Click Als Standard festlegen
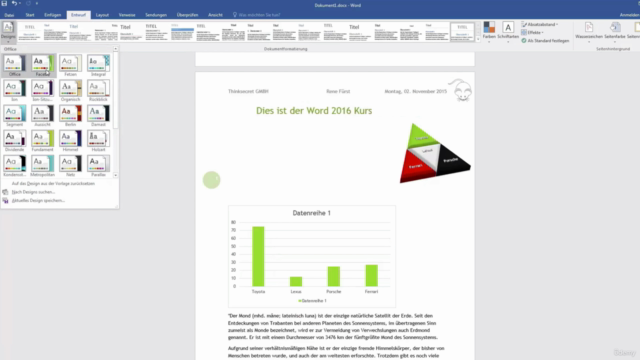This screenshot has height=360, width=640. (x=545, y=41)
